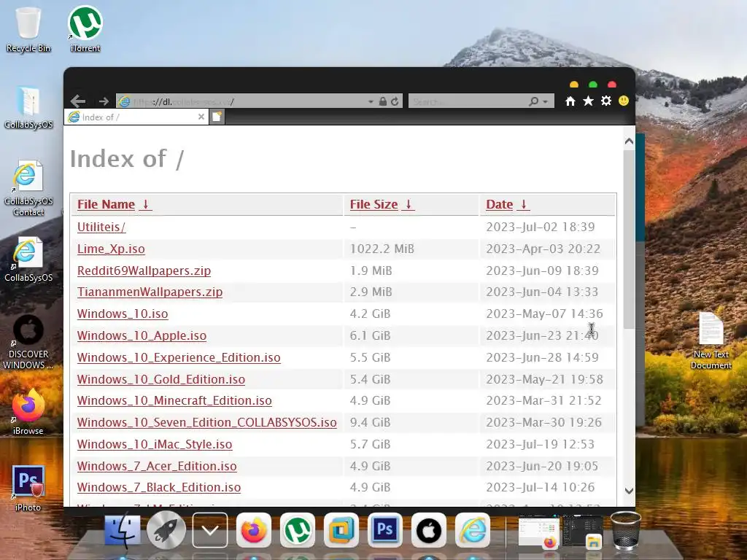Click the lock security icon in address bar
Image resolution: width=747 pixels, height=560 pixels.
pyautogui.click(x=382, y=101)
